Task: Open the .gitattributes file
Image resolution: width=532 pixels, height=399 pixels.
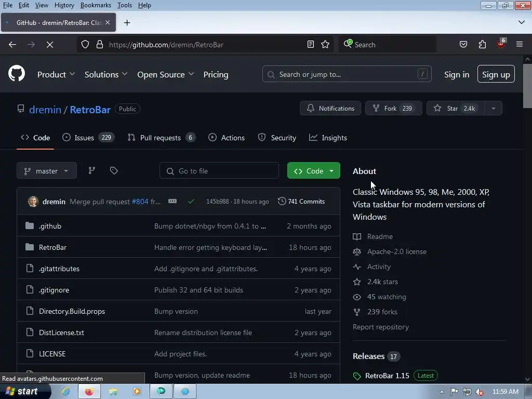Action: 59,269
